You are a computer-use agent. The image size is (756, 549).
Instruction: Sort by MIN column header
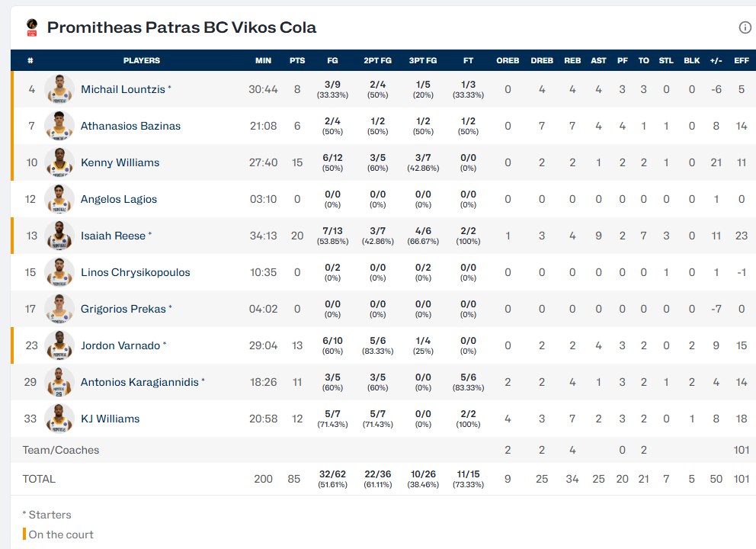pyautogui.click(x=263, y=60)
